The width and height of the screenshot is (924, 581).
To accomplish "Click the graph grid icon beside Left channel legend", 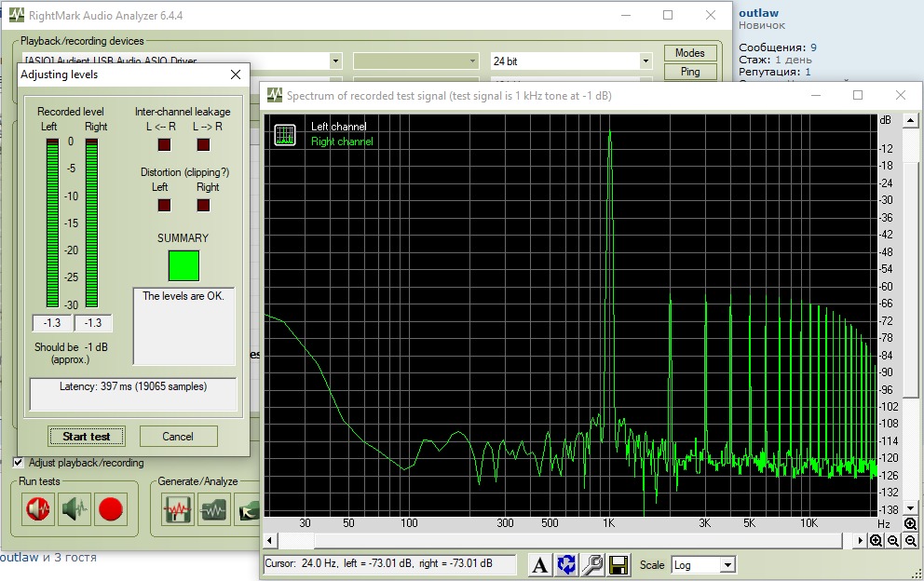I will tap(285, 135).
